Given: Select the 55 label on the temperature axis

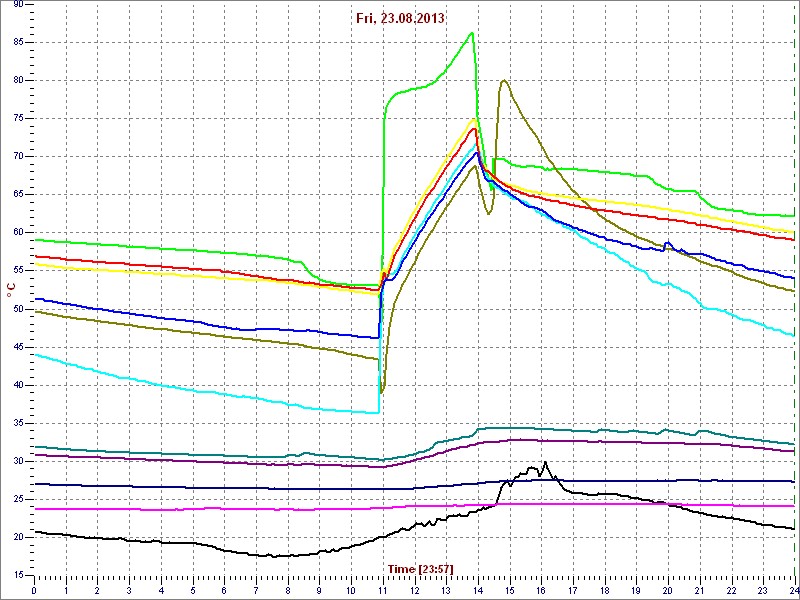Looking at the screenshot, I should point(18,271).
